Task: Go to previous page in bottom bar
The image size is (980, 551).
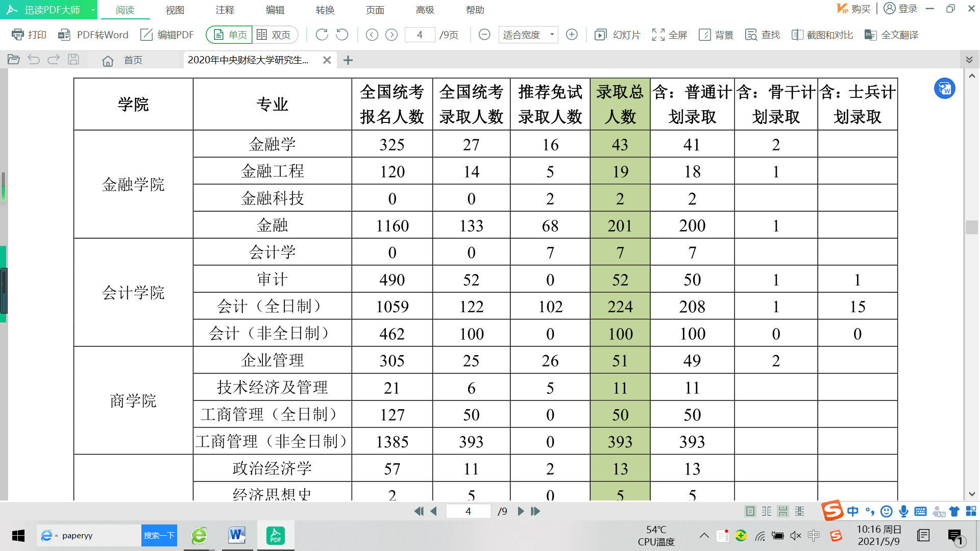Action: point(434,511)
